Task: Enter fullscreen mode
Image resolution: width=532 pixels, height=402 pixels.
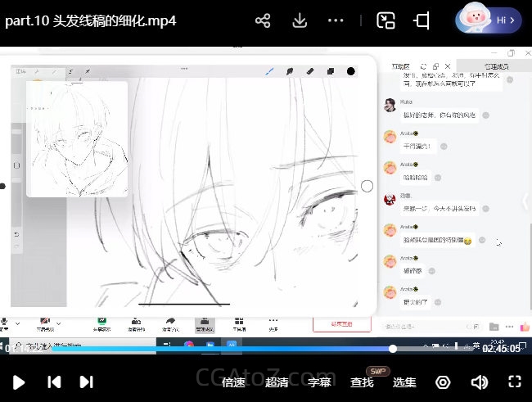Action: pyautogui.click(x=515, y=382)
